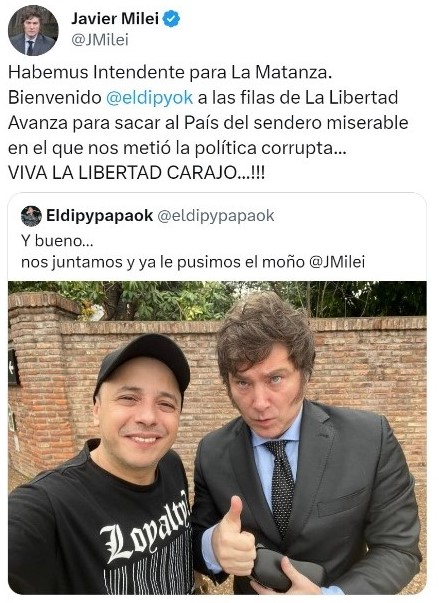The image size is (439, 603).
Task: Open the @eldipypapaok handle
Action: (216, 216)
